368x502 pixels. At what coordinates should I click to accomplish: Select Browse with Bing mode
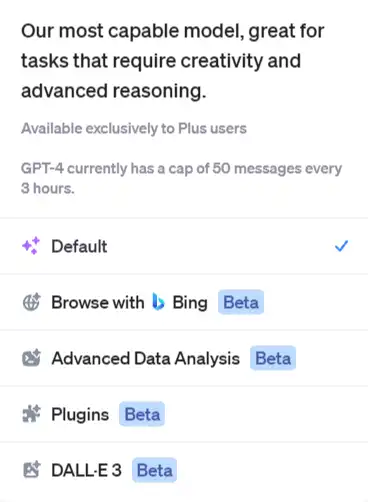pyautogui.click(x=184, y=302)
